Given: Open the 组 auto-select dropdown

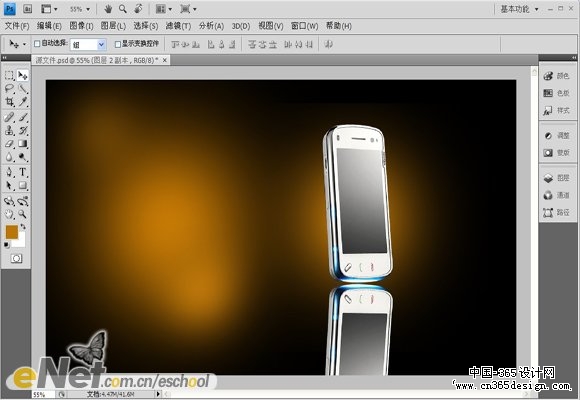Looking at the screenshot, I should [88, 45].
